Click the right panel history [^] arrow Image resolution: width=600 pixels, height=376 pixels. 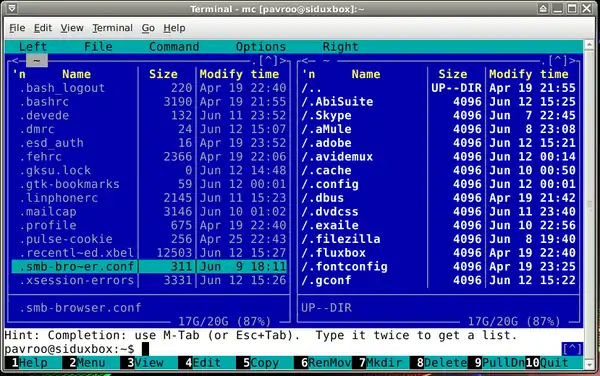[557, 60]
